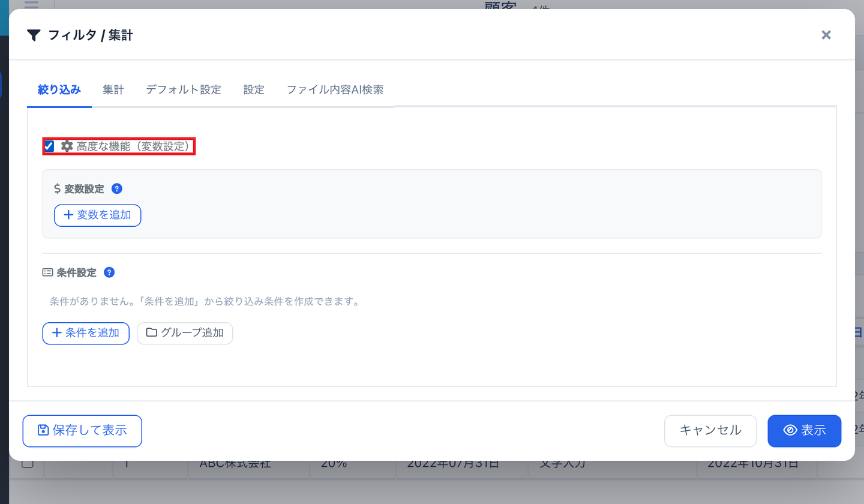Switch to the 集計 tab
This screenshot has height=504, width=864.
113,90
